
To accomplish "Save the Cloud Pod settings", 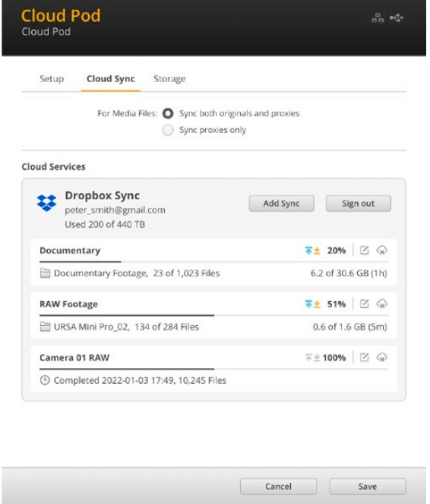I will pos(369,487).
